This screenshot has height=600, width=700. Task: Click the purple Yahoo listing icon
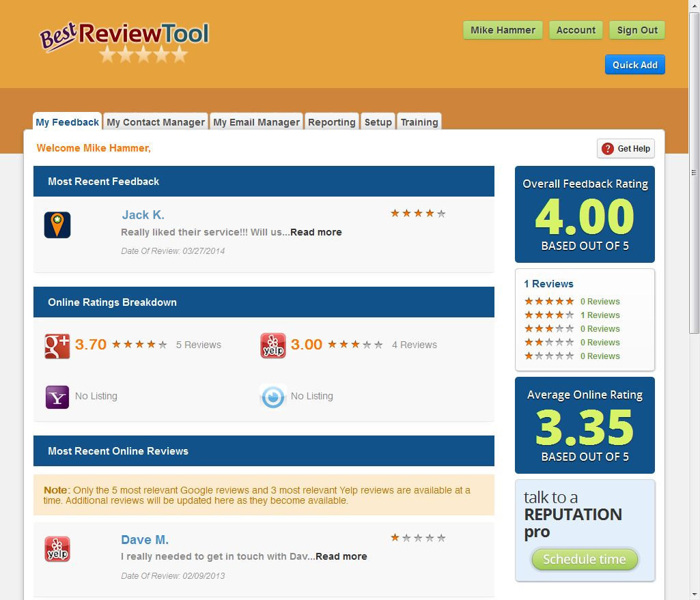coord(57,397)
